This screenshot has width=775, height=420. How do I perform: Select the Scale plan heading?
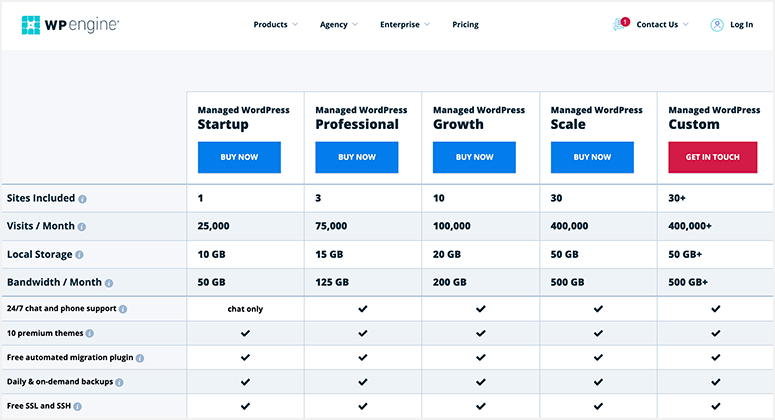[568, 125]
